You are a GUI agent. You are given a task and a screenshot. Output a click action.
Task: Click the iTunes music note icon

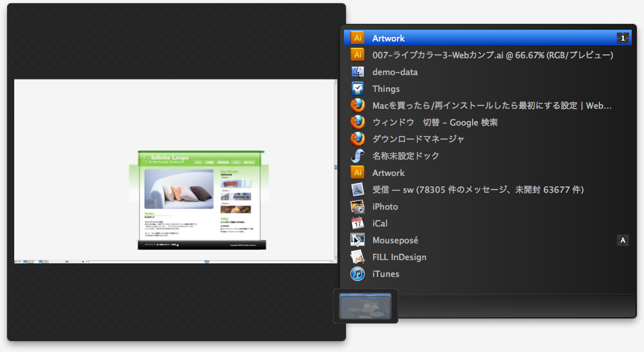coord(358,274)
